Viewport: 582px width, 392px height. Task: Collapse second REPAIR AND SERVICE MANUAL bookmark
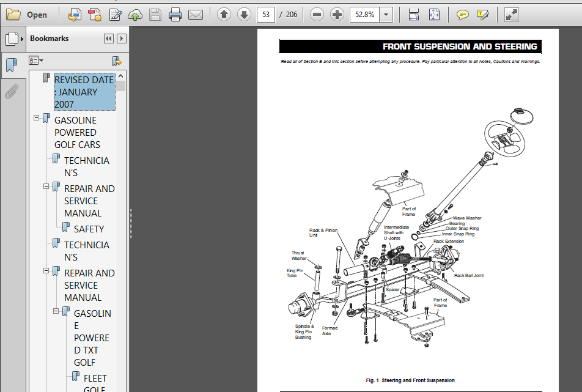46,271
